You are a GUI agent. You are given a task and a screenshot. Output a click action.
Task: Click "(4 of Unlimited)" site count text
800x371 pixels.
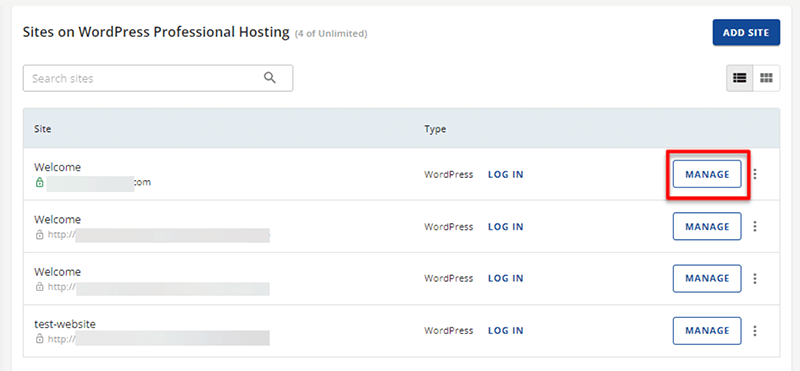click(x=331, y=34)
